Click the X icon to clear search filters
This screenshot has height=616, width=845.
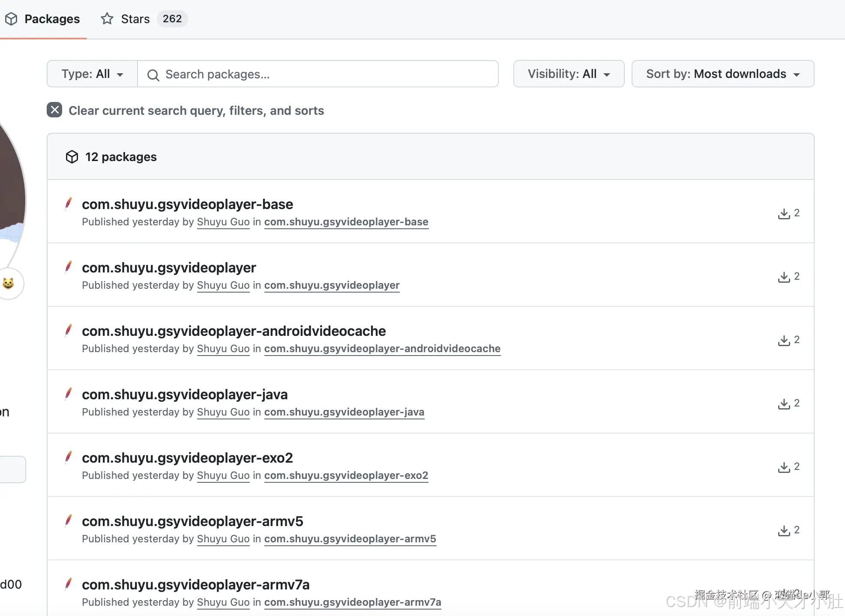pyautogui.click(x=54, y=110)
